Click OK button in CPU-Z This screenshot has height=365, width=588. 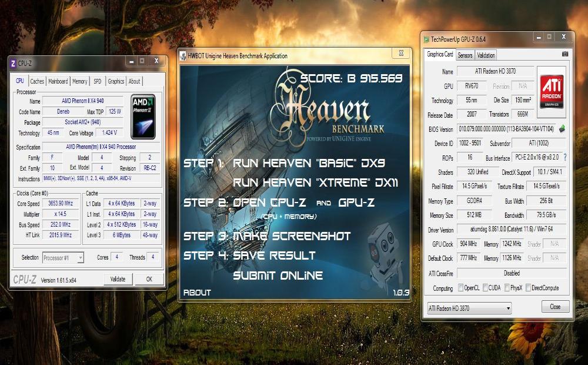click(149, 279)
